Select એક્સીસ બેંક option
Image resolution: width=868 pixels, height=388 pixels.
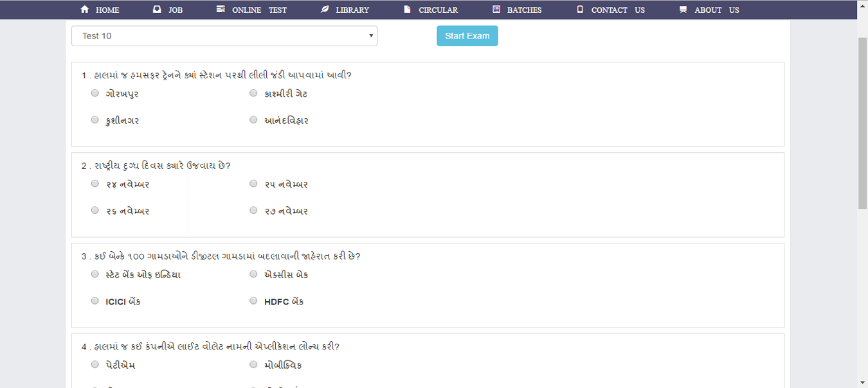point(253,274)
